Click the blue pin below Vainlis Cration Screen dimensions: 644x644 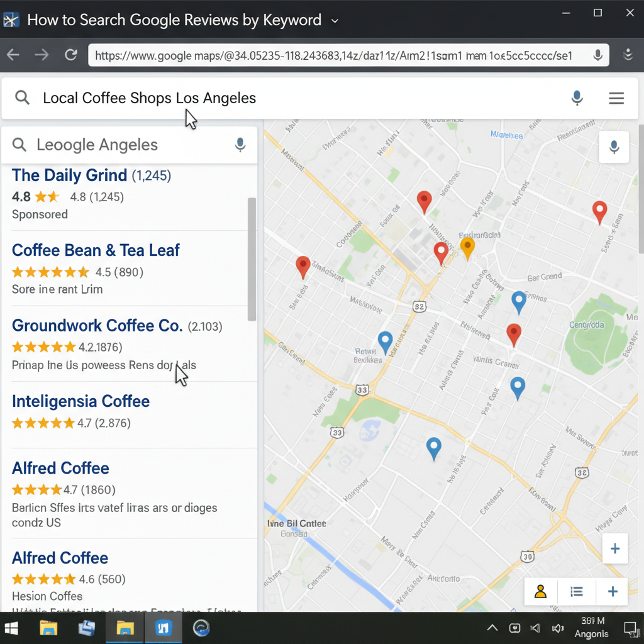coord(518,387)
